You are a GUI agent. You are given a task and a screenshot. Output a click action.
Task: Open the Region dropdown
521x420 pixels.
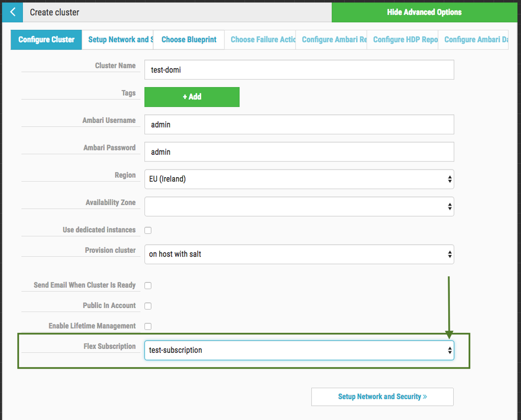pos(299,179)
